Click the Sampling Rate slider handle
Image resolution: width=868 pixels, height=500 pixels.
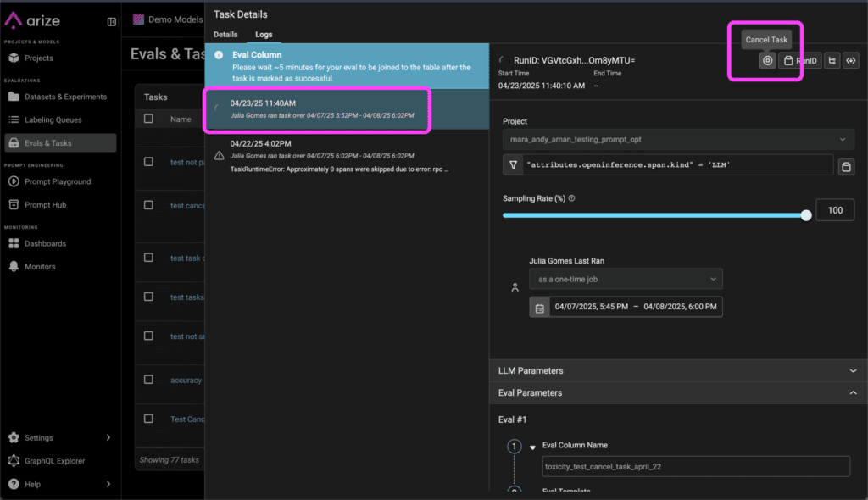tap(806, 215)
